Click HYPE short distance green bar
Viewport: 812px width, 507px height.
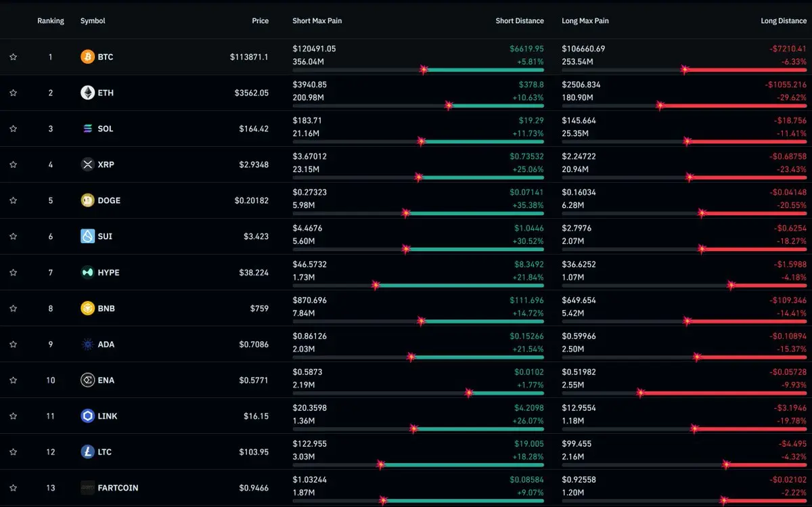(459, 285)
